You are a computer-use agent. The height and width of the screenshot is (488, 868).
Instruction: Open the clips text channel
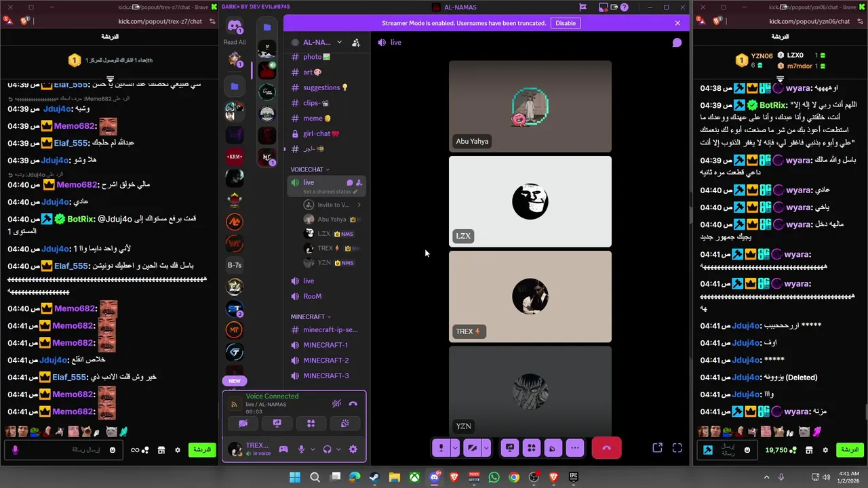(x=325, y=103)
